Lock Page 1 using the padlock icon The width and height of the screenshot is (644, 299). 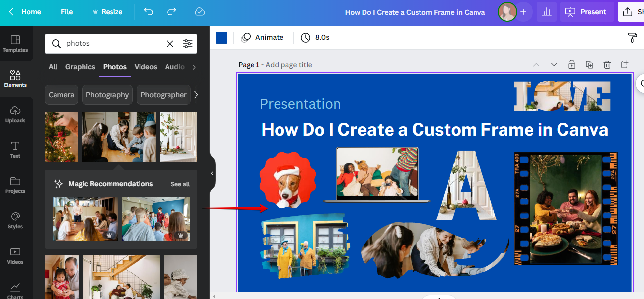[571, 64]
